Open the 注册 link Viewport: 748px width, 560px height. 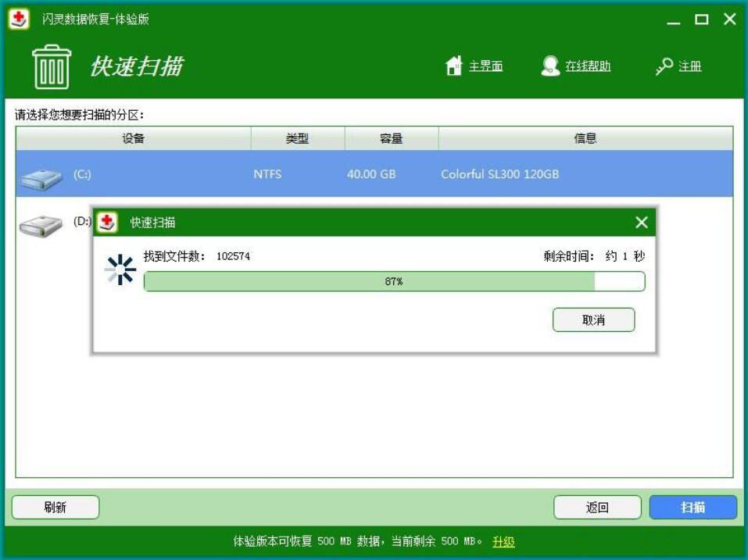690,66
